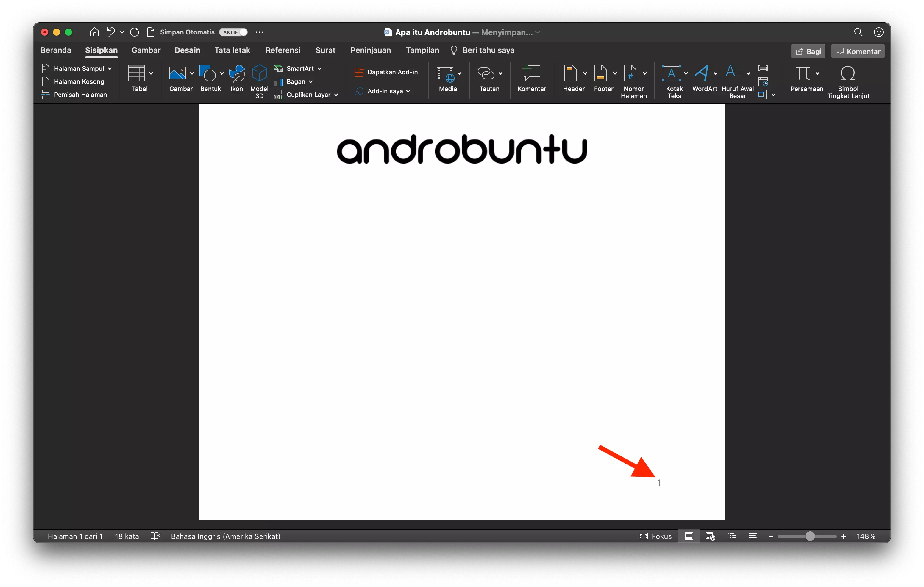Insert a Model 3D object

tap(259, 81)
